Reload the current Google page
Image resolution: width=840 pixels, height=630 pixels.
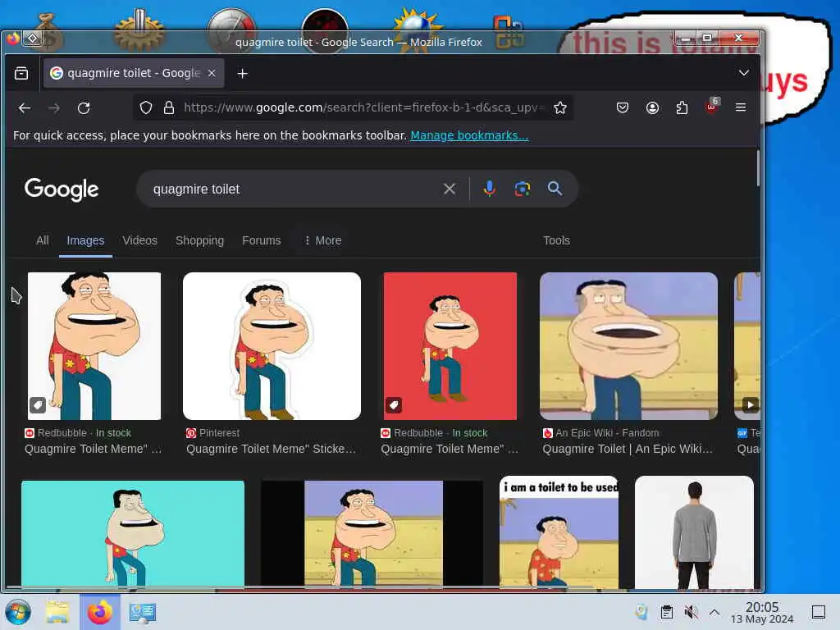pyautogui.click(x=84, y=108)
